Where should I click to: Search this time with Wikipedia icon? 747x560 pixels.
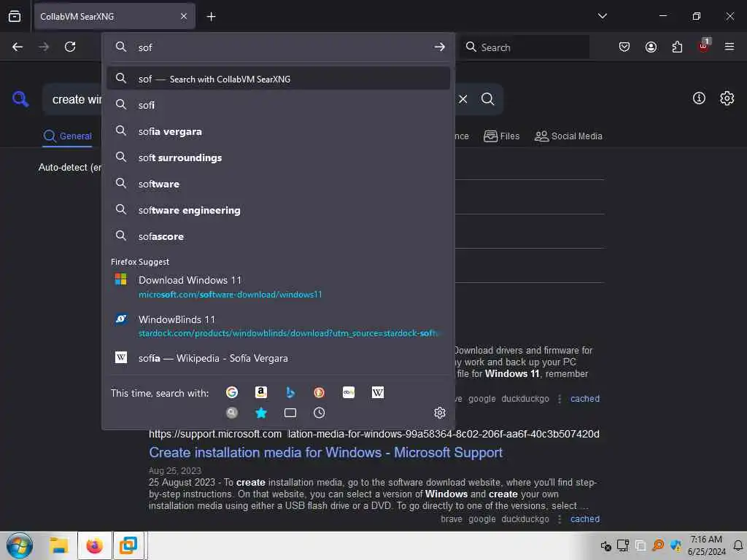(x=378, y=392)
